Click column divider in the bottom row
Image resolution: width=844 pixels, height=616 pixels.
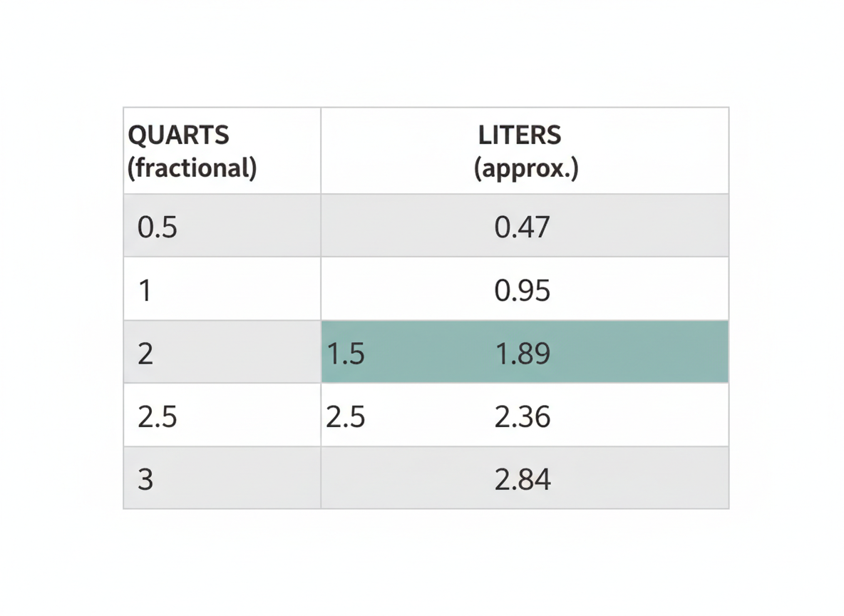pos(321,478)
